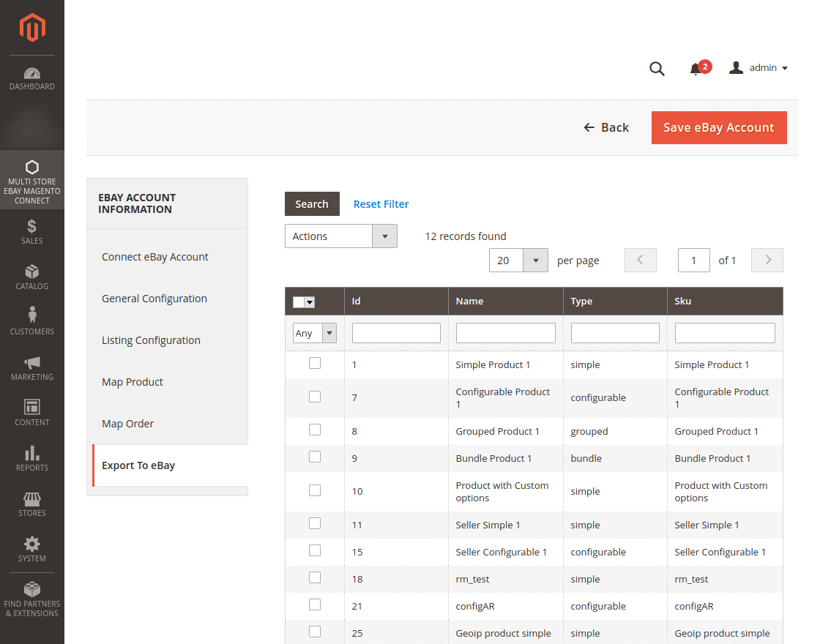Screen dimensions: 820x644
Task: Sort by the Type column header
Action: [x=615, y=301]
